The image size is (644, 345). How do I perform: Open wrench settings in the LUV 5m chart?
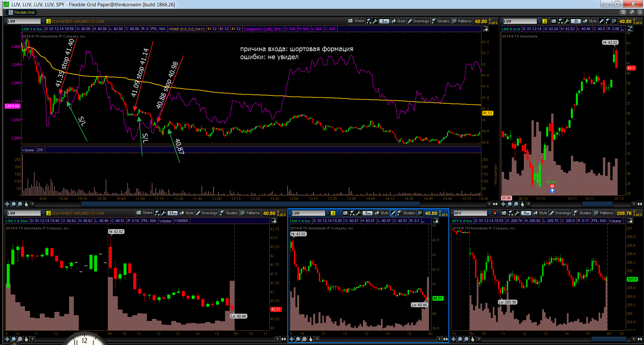(358, 213)
